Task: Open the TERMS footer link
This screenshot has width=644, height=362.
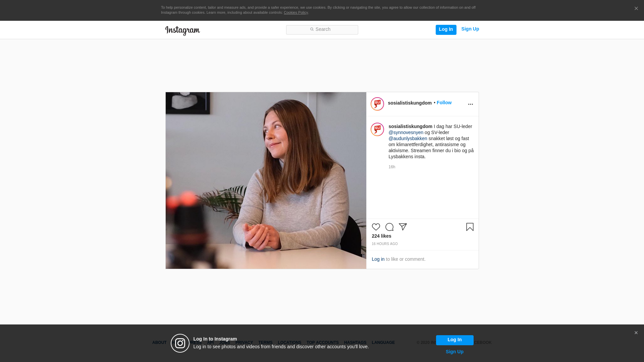Action: [265, 343]
